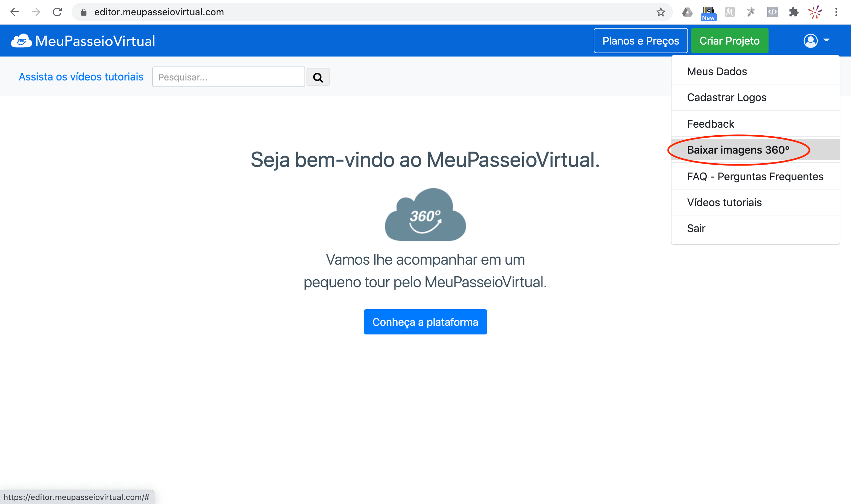
Task: Open Planos e Preços button
Action: [641, 41]
